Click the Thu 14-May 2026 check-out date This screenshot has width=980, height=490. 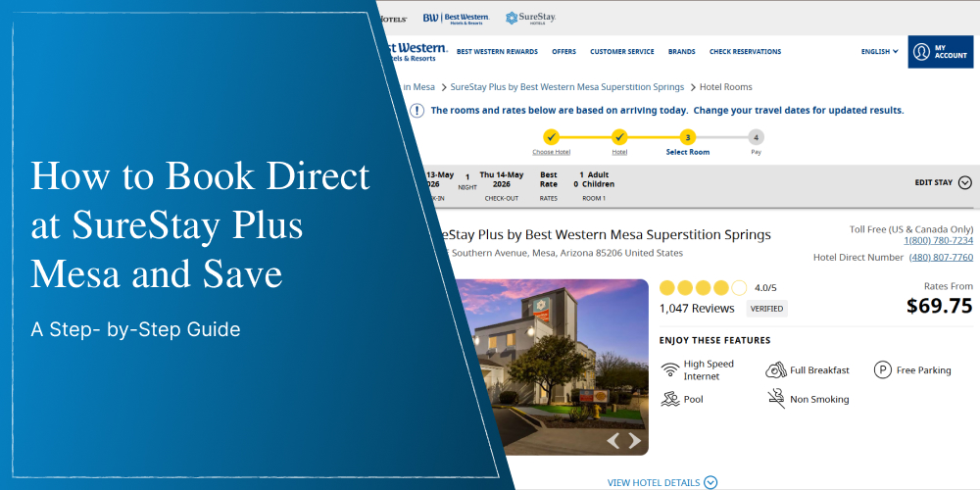click(501, 179)
